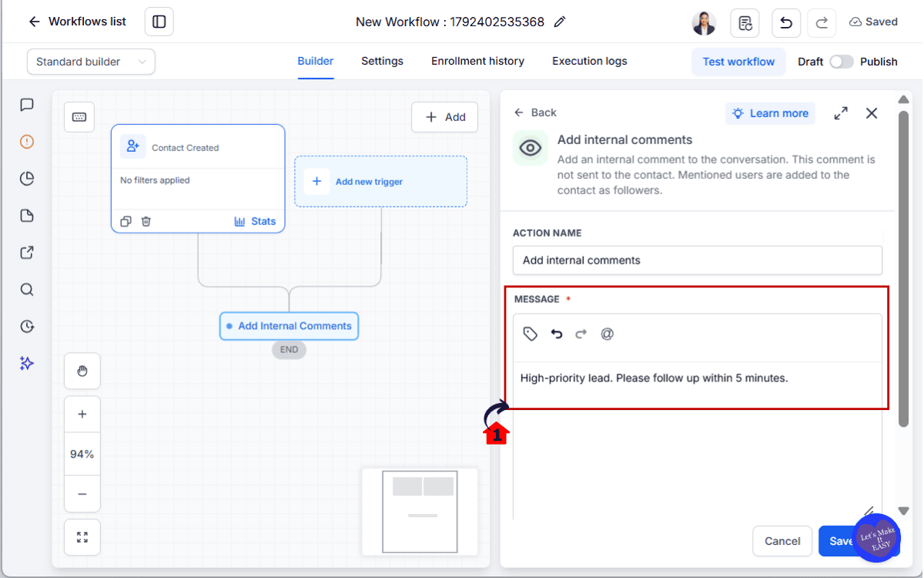Click into the message text area

(x=698, y=439)
